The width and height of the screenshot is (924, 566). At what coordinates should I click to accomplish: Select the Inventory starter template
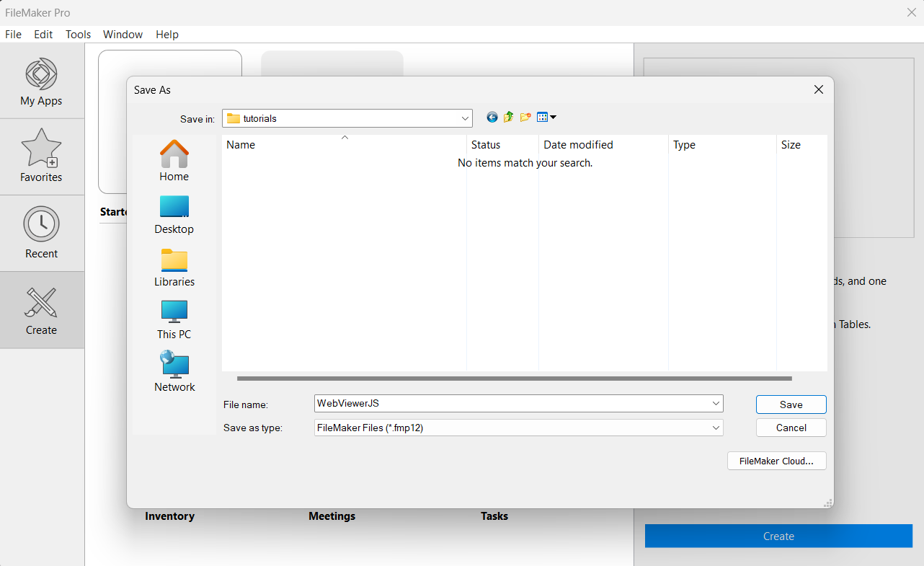point(169,516)
